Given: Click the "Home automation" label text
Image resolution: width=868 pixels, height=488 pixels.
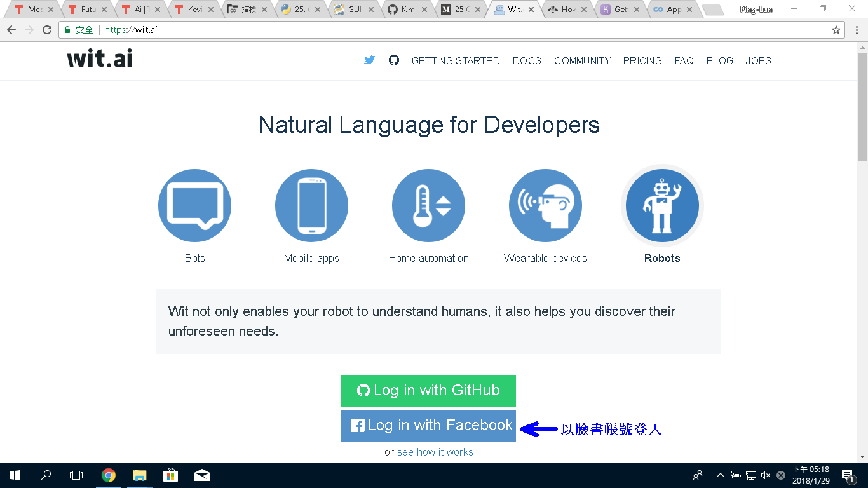Looking at the screenshot, I should [x=429, y=258].
